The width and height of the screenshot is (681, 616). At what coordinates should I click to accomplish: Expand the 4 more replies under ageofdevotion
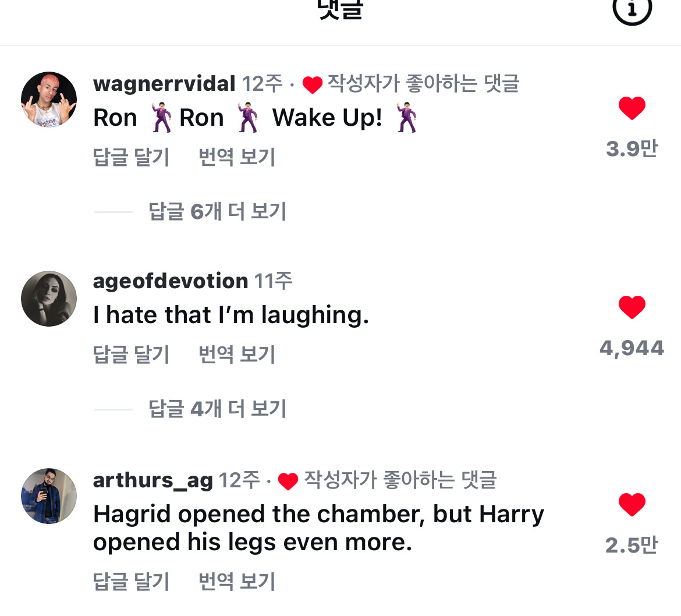tap(217, 409)
